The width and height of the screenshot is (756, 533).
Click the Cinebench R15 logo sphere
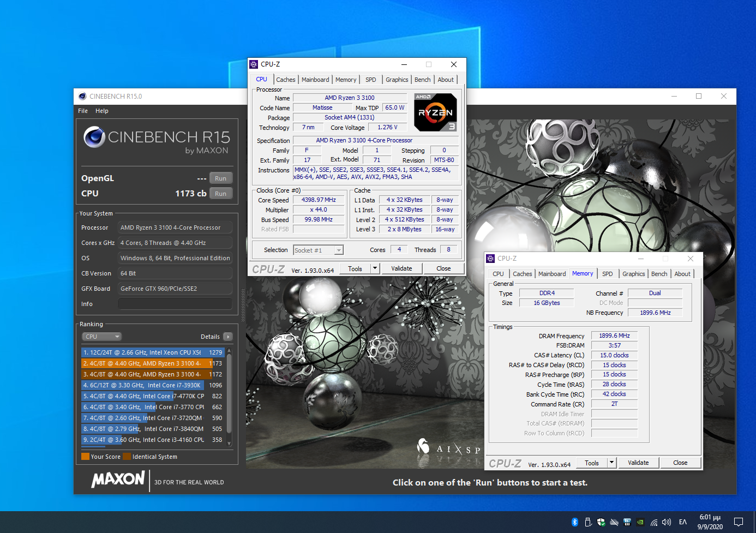[94, 137]
